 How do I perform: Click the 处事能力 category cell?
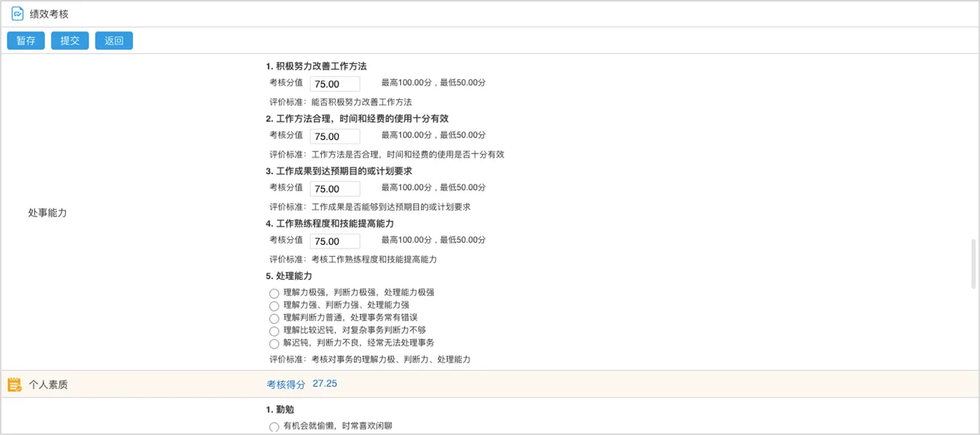tap(48, 213)
